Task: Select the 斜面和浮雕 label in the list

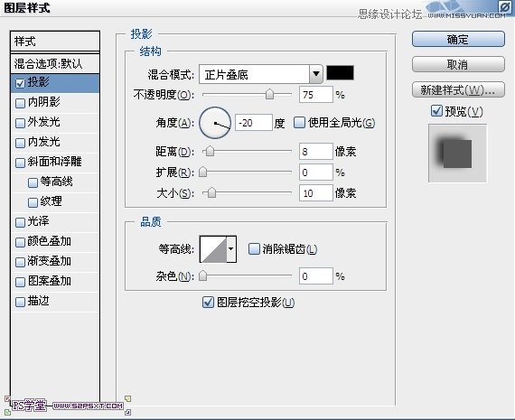Action: 54,162
